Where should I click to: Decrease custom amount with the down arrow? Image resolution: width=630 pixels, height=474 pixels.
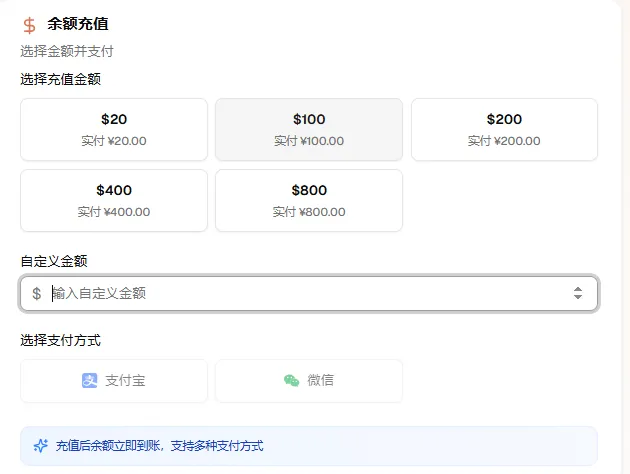578,298
